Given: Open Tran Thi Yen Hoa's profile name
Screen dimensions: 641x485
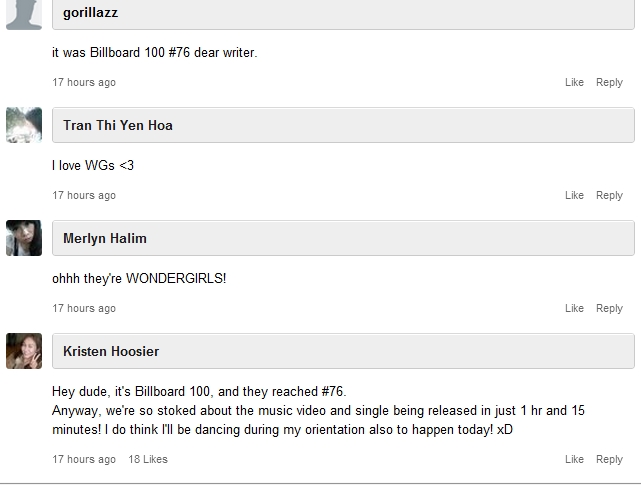Looking at the screenshot, I should [118, 125].
